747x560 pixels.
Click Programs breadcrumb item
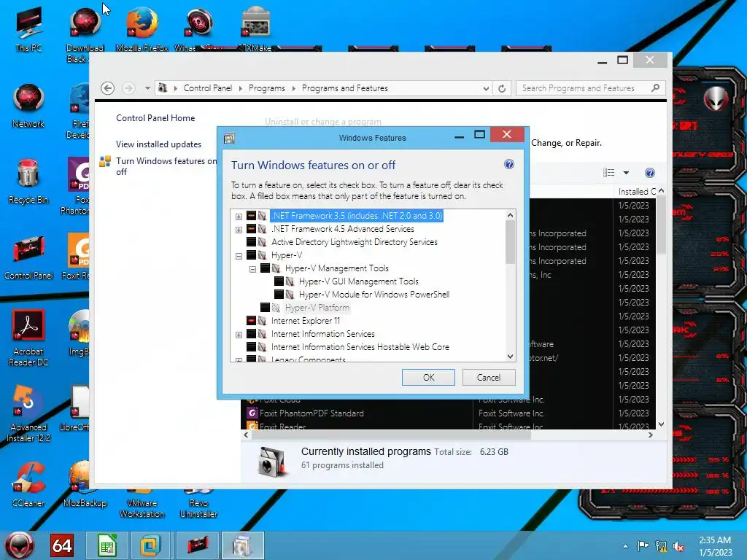267,88
